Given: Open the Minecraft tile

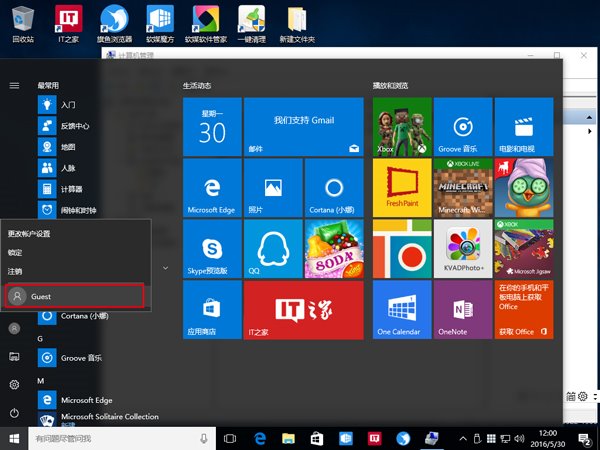Looking at the screenshot, I should (x=461, y=187).
